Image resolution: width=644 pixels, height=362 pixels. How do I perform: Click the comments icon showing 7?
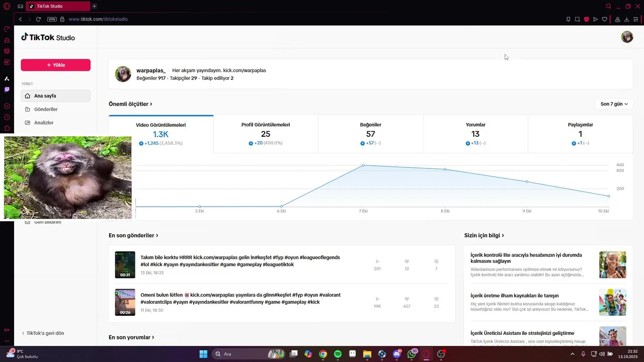coord(436,261)
